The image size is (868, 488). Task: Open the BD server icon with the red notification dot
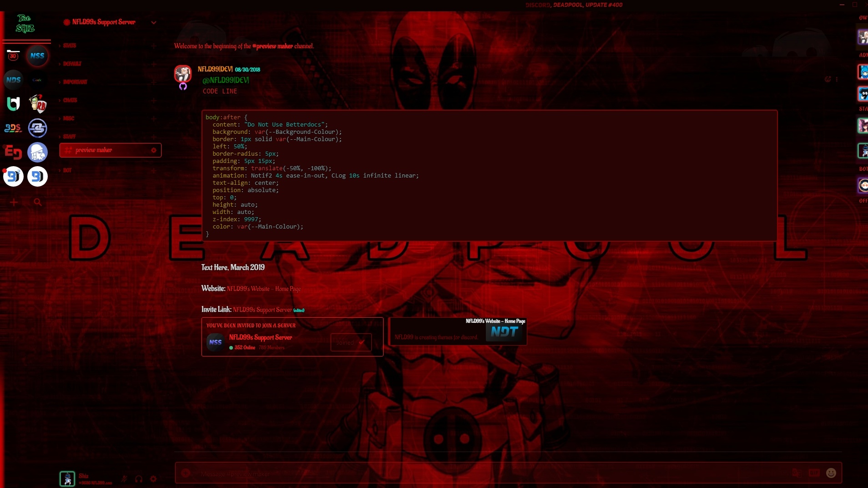[x=13, y=176]
